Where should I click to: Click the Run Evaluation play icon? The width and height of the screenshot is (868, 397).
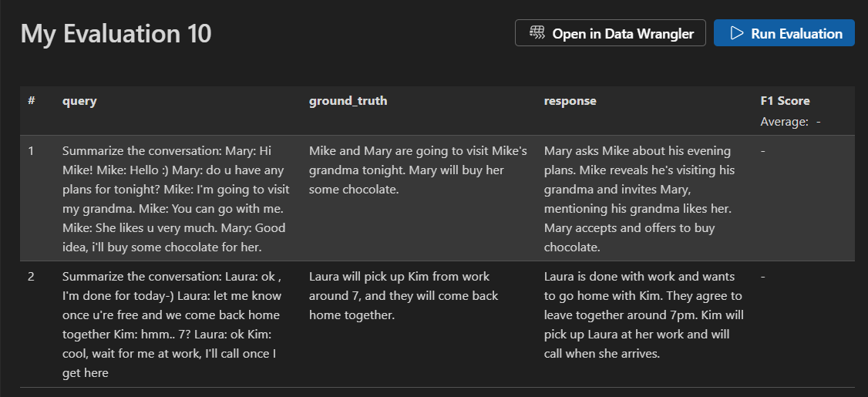point(737,33)
